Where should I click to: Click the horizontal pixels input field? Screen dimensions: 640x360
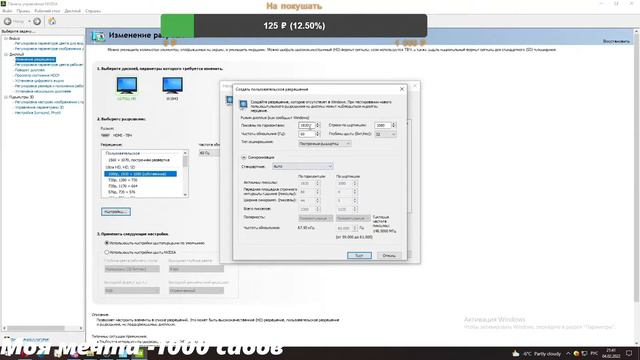click(307, 125)
